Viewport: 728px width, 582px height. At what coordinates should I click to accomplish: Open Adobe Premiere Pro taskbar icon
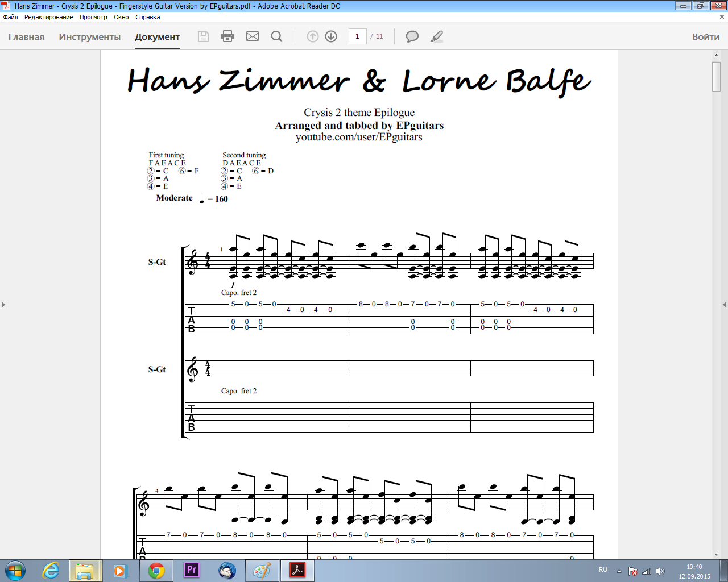point(192,569)
